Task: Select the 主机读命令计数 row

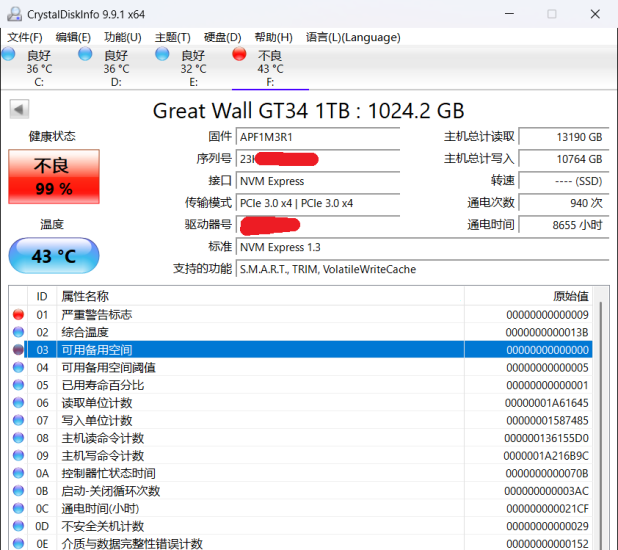Action: coord(301,438)
